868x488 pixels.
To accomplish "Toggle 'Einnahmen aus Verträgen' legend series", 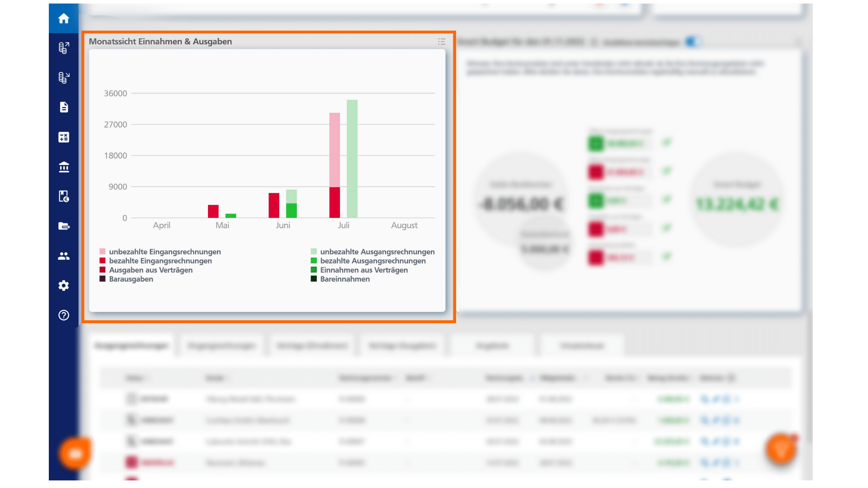I will pyautogui.click(x=359, y=270).
